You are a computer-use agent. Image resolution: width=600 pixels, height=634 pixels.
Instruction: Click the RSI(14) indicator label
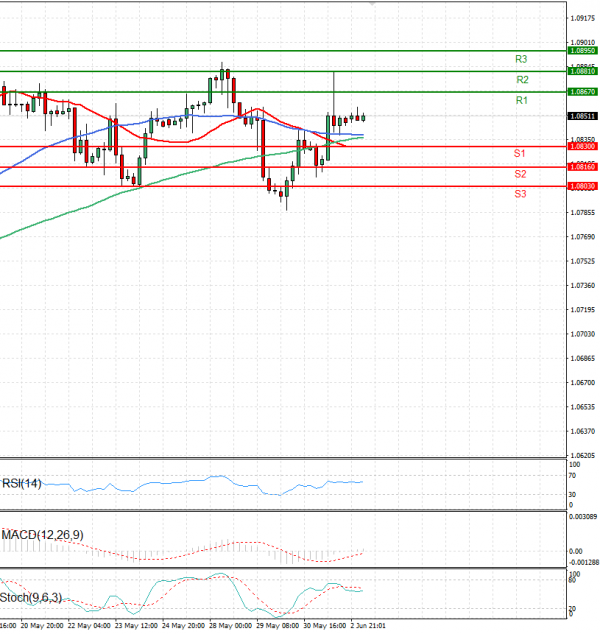pos(23,482)
